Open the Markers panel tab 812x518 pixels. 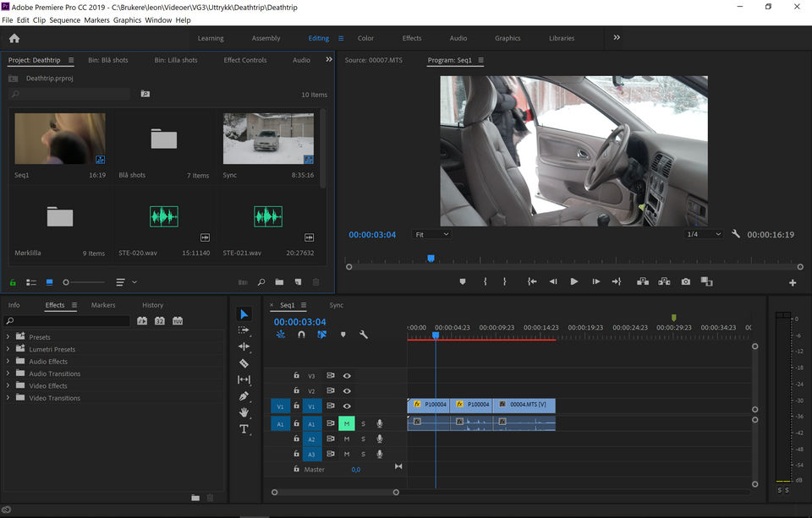click(x=103, y=305)
